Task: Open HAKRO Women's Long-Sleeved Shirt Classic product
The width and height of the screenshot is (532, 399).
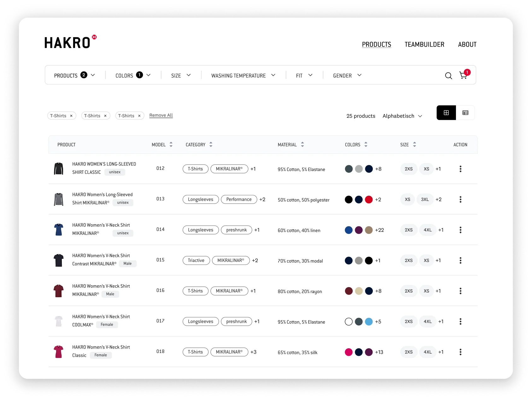Action: pos(104,168)
